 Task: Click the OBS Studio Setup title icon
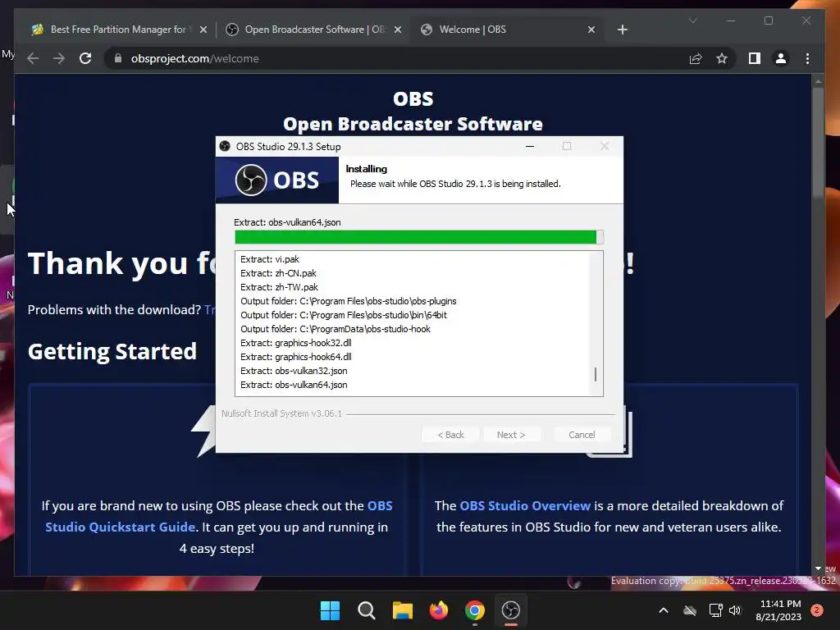coord(225,146)
